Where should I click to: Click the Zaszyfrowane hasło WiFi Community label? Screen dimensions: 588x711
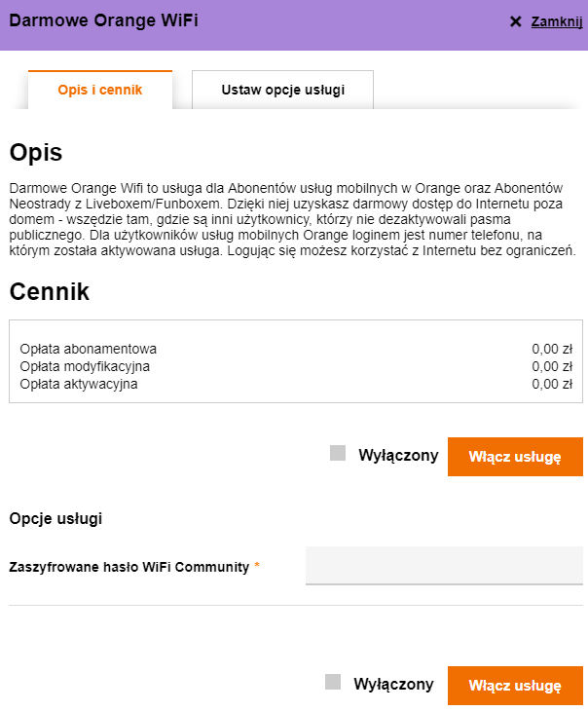click(129, 567)
